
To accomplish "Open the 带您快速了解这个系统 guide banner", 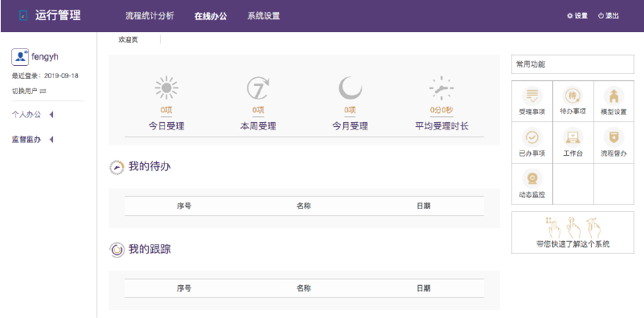I will pyautogui.click(x=572, y=232).
